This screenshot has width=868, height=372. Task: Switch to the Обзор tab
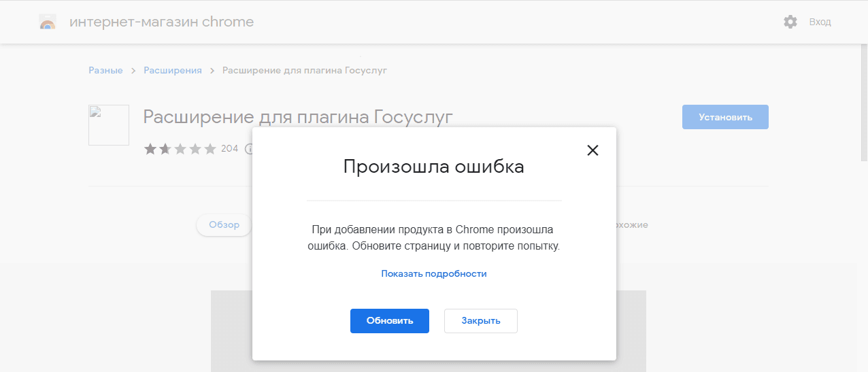click(224, 225)
